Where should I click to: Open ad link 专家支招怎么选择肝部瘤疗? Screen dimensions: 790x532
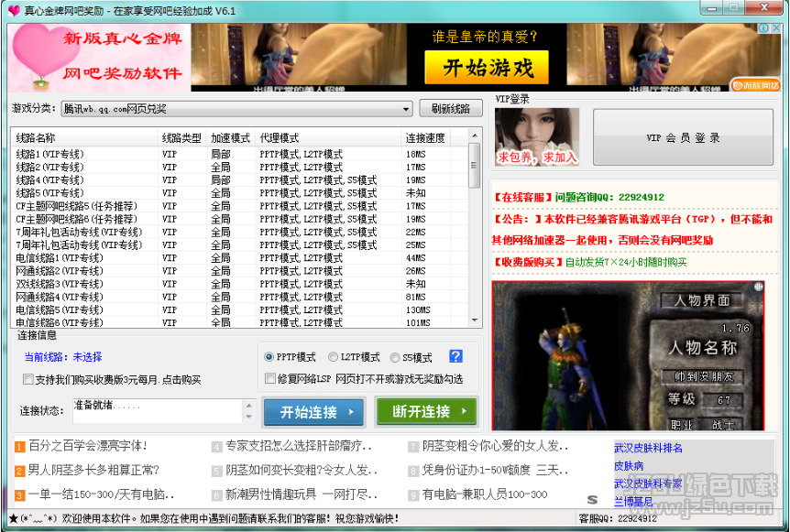point(299,446)
